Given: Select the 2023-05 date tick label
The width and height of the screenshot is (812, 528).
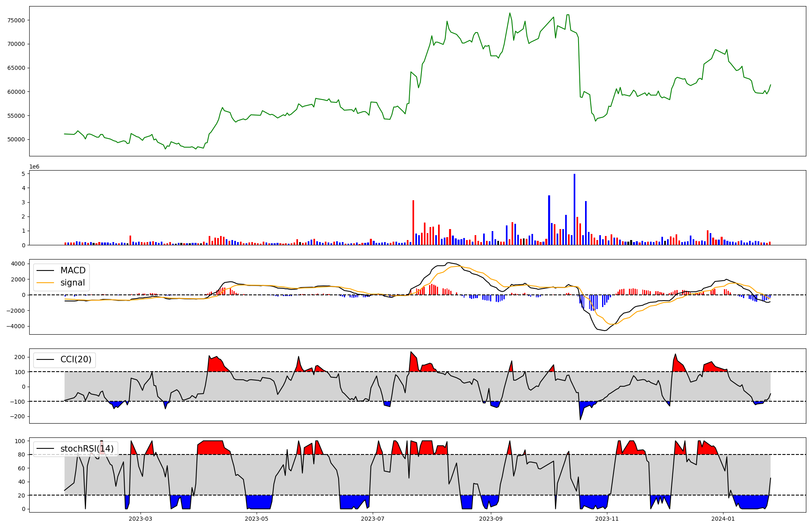Looking at the screenshot, I should pyautogui.click(x=257, y=519).
